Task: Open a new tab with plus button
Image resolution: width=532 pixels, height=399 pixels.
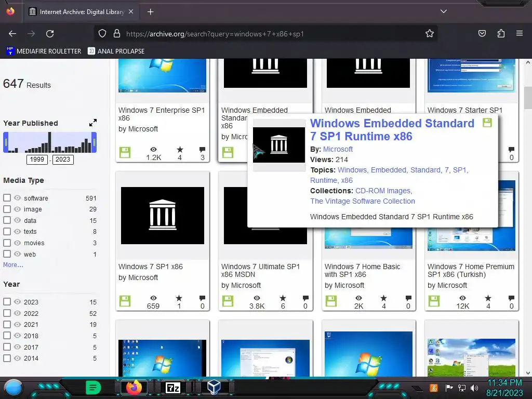Action: [x=150, y=12]
